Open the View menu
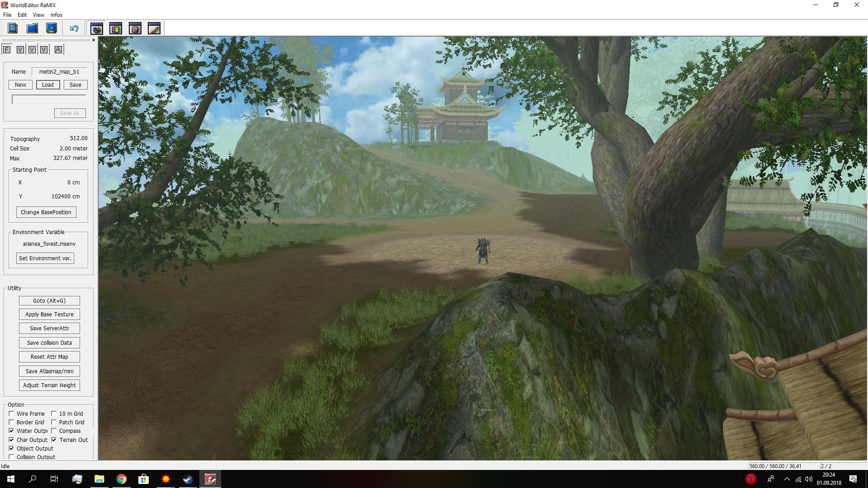This screenshot has height=488, width=868. [x=38, y=15]
